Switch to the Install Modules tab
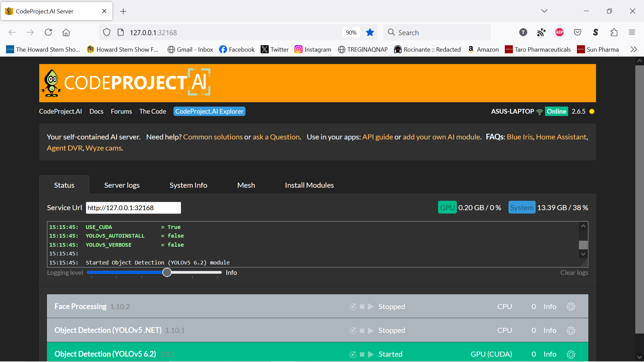 (x=309, y=185)
